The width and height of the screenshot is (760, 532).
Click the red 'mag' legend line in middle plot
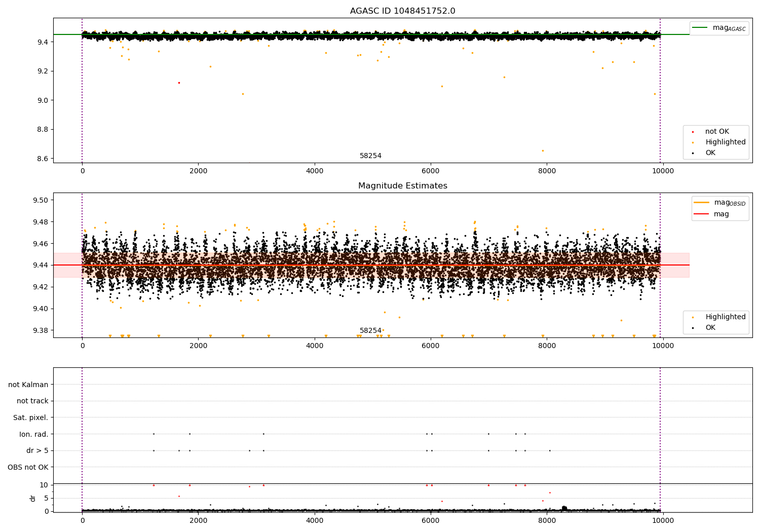(x=701, y=214)
